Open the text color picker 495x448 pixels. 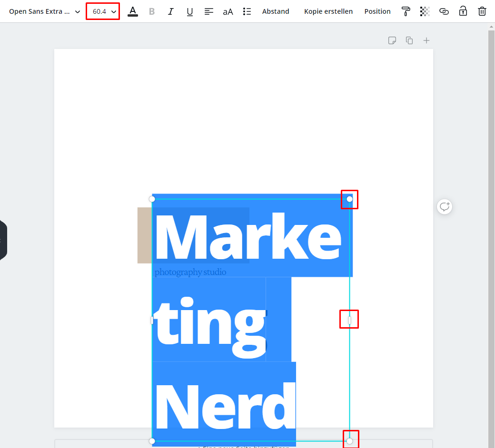[x=133, y=11]
